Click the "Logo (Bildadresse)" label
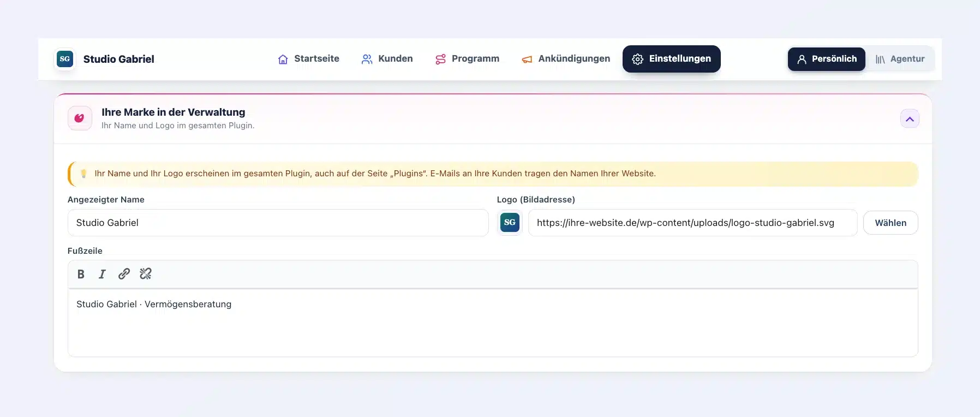The image size is (980, 417). [x=536, y=200]
